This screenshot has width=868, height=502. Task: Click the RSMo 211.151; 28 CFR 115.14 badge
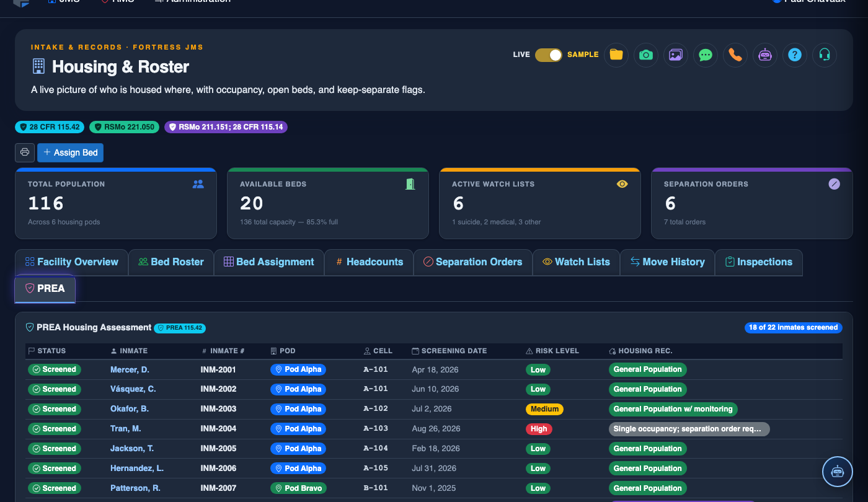click(x=226, y=127)
